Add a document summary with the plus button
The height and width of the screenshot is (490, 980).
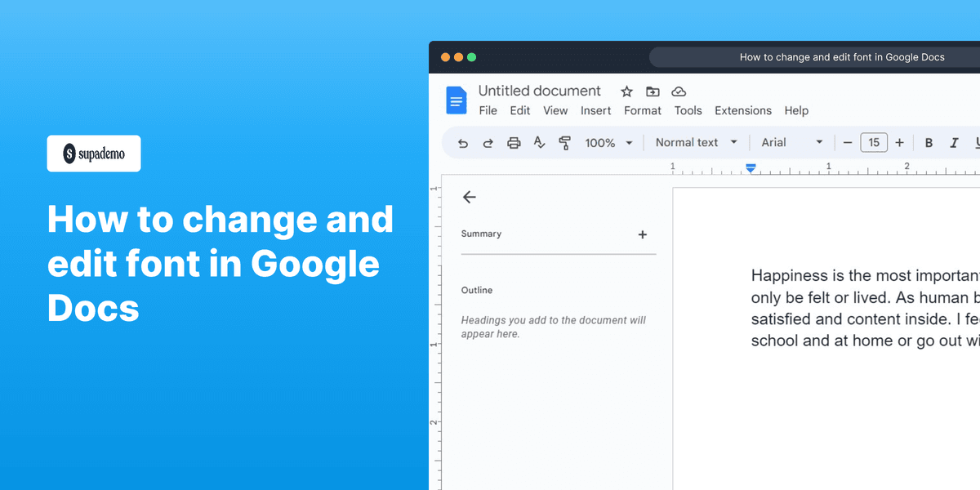pyautogui.click(x=643, y=234)
